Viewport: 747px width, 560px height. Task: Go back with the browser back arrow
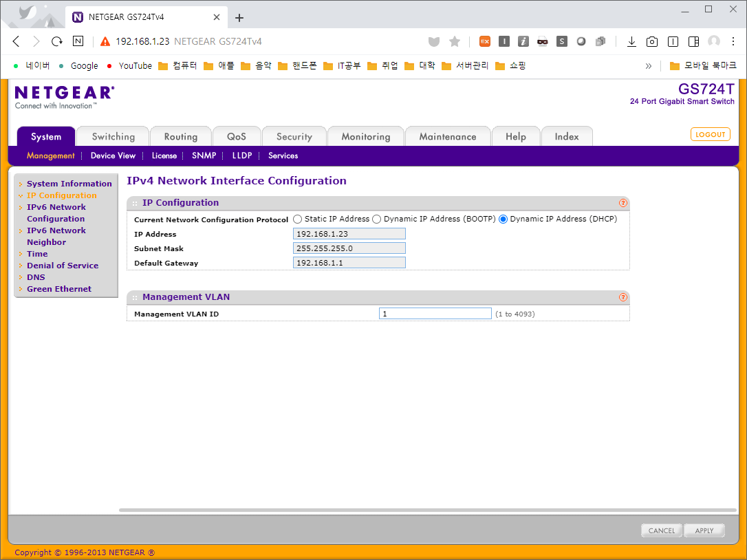pyautogui.click(x=17, y=41)
